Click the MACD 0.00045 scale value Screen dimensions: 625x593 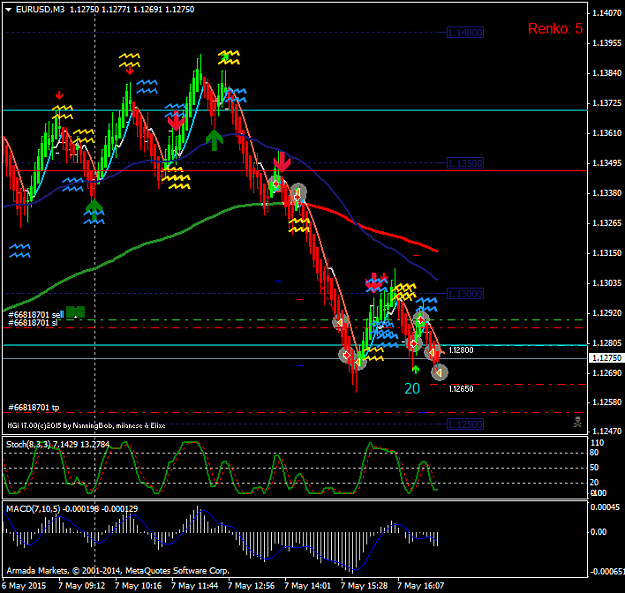605,507
